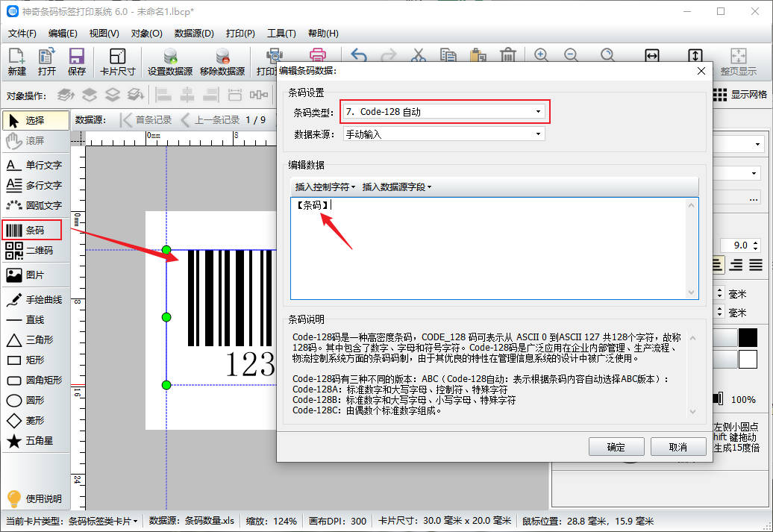Zoom in with the plus magnifier icon
Screen dimensions: 773x532
pyautogui.click(x=541, y=55)
